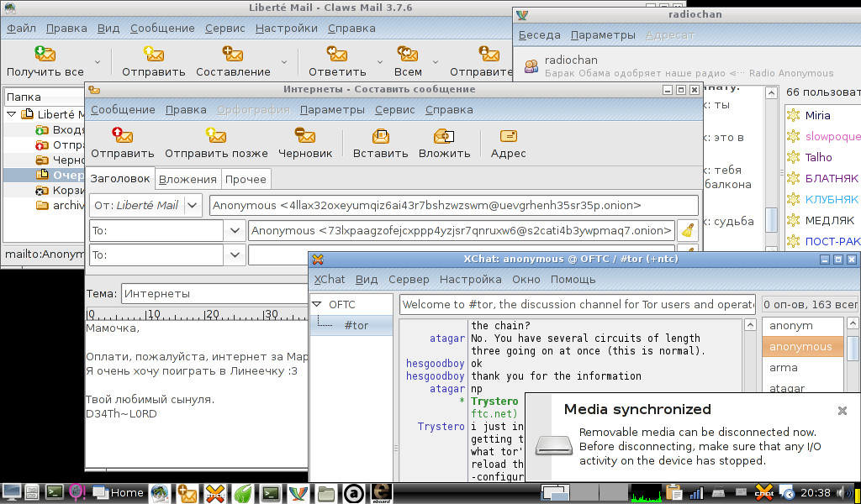The height and width of the screenshot is (504, 861).
Task: Open Сообщение menu in compose window
Action: (123, 110)
